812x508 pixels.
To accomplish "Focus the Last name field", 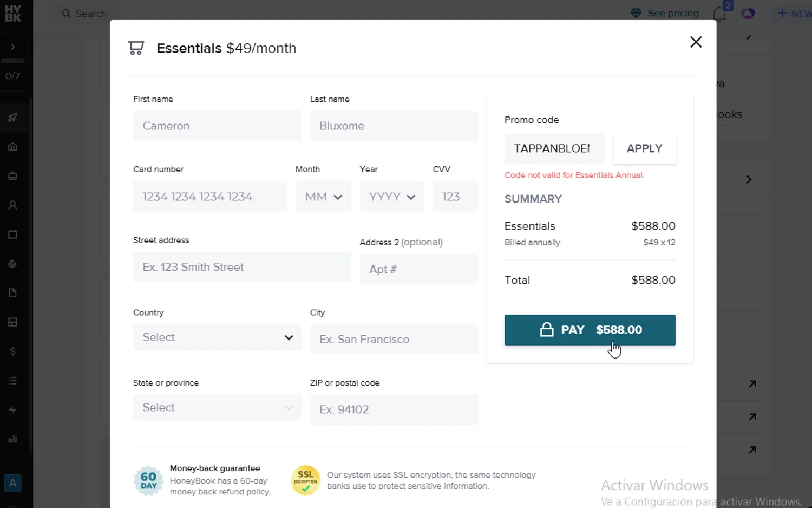I will pos(394,126).
